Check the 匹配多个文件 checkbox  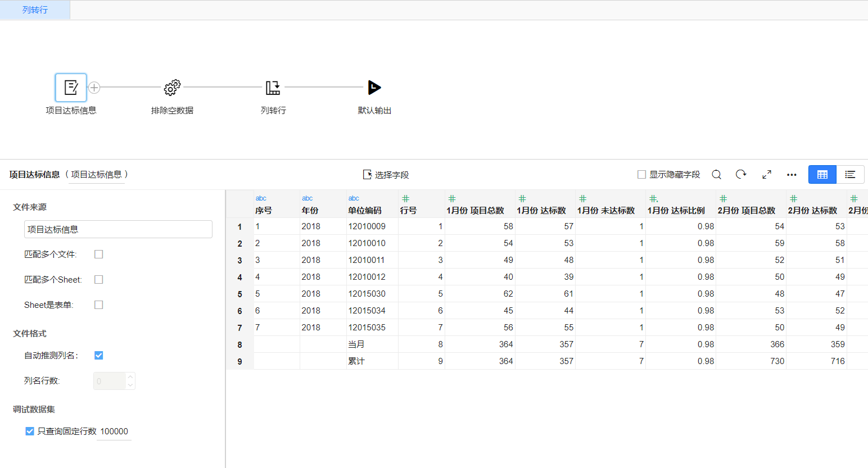[99, 255]
